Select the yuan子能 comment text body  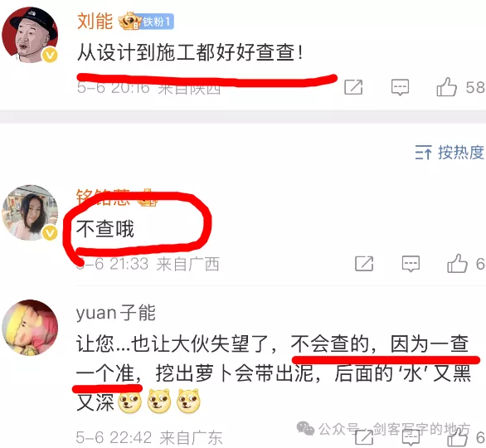click(x=274, y=374)
